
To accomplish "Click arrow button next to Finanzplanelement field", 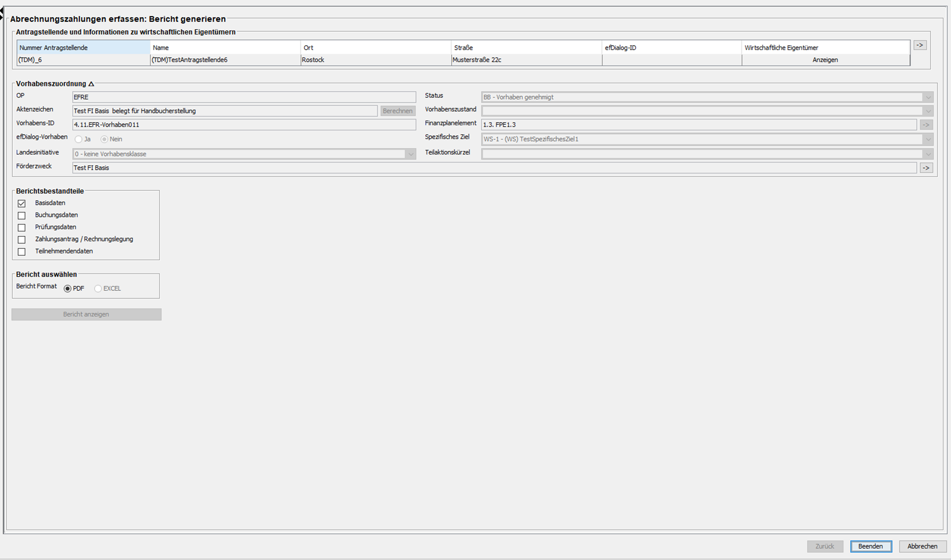I will [x=926, y=125].
